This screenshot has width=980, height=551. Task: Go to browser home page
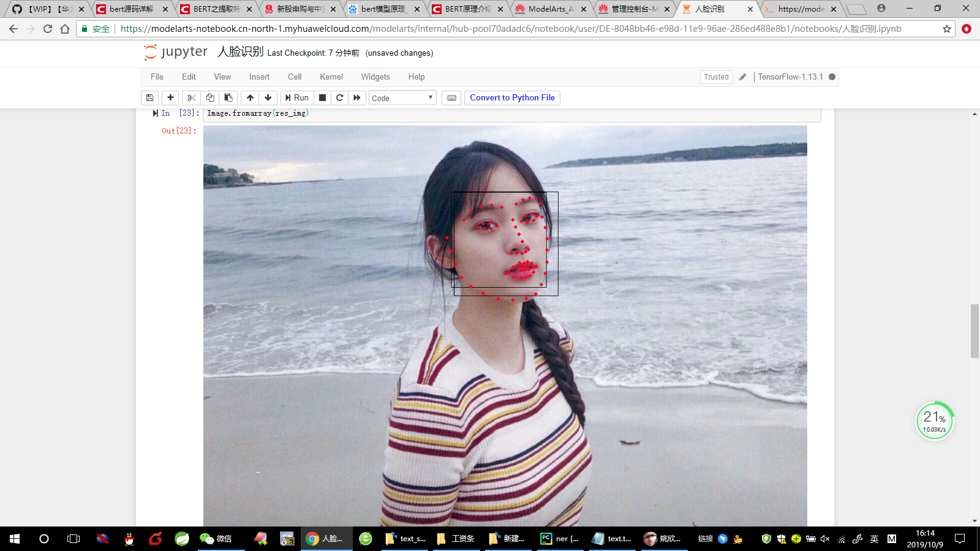[x=65, y=29]
